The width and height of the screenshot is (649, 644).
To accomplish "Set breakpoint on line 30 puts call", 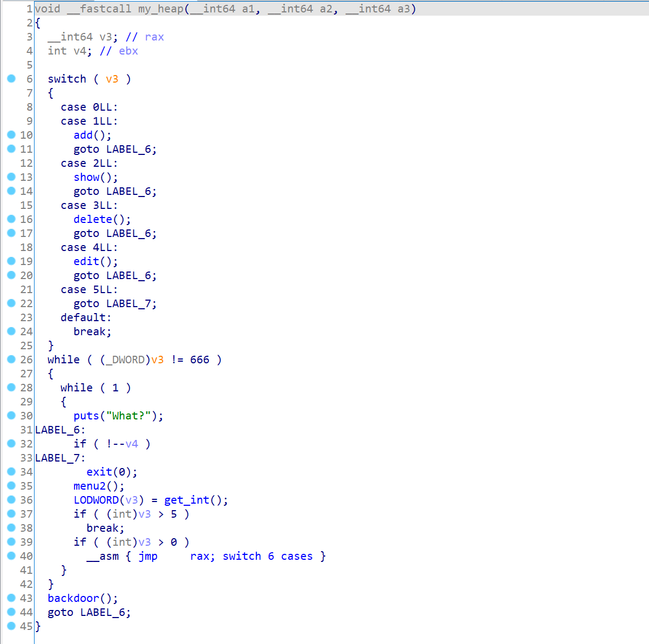I will [11, 416].
